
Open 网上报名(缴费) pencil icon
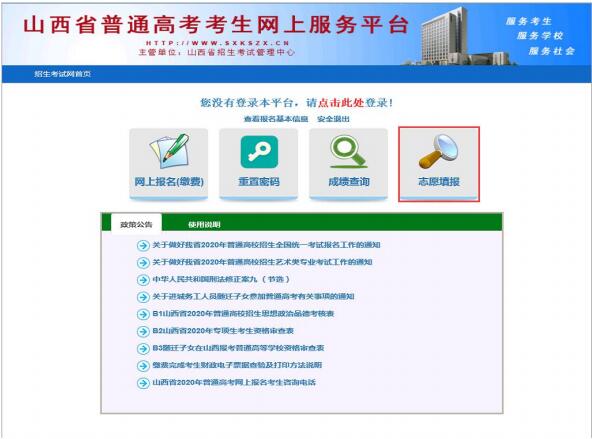tap(169, 151)
